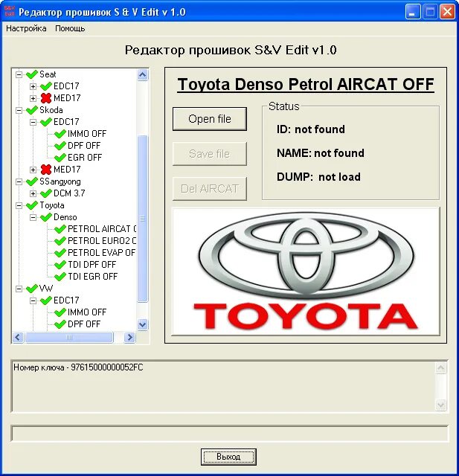Click the log box scroll down arrow

(x=441, y=405)
